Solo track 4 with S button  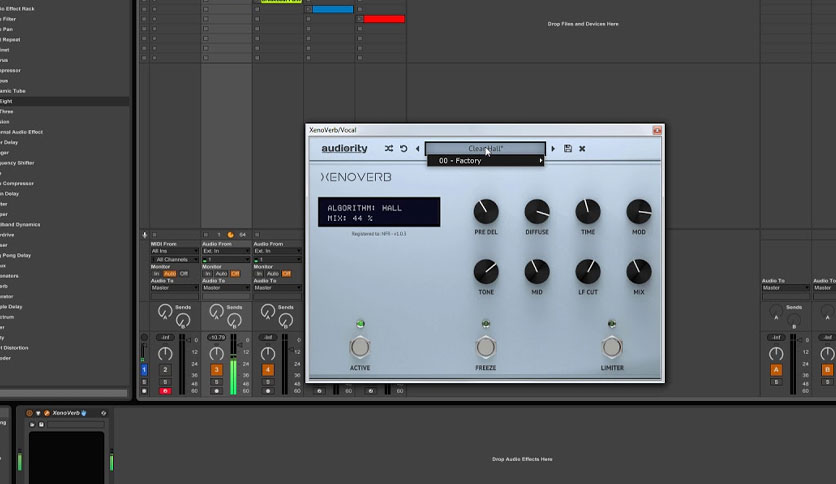(x=268, y=382)
